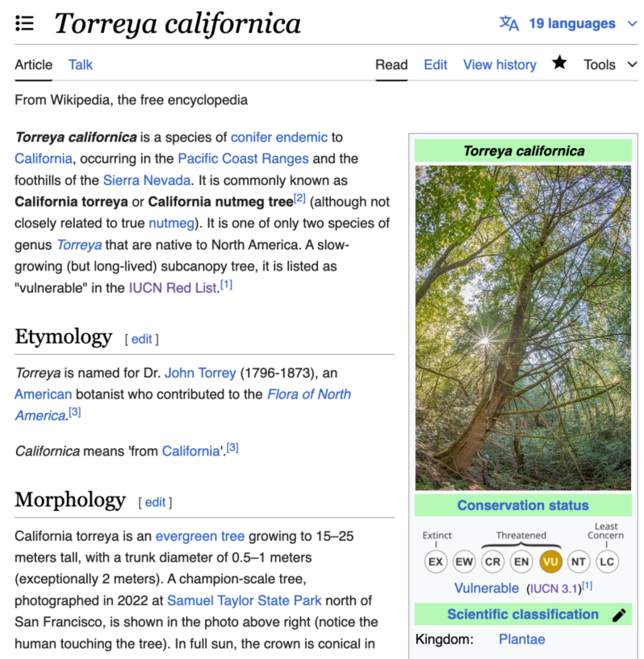Open the table of contents list icon
Image resolution: width=644 pixels, height=659 pixels.
point(24,23)
